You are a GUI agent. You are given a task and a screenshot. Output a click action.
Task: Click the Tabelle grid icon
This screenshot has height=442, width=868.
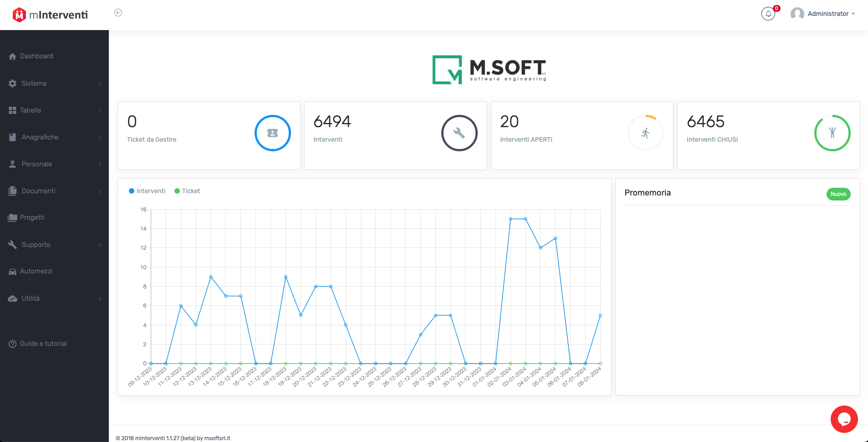13,110
